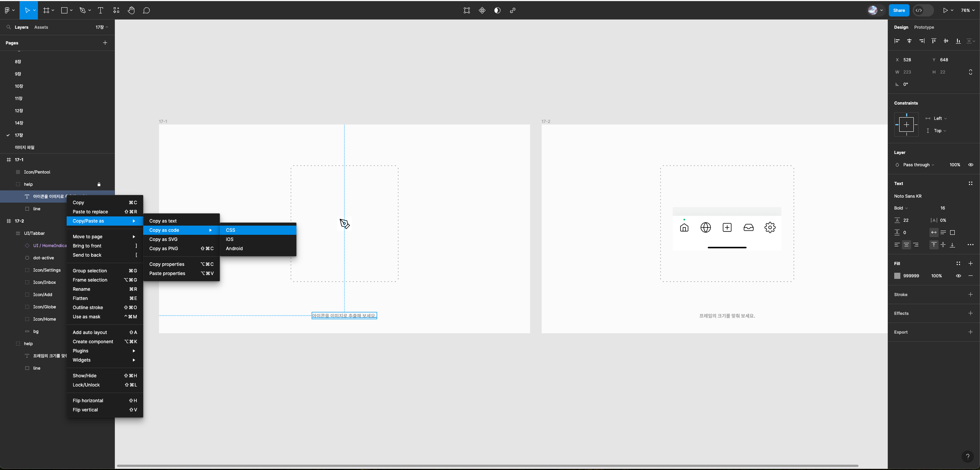The height and width of the screenshot is (470, 980).
Task: Toggle Dev Mode switch
Action: (x=923, y=10)
